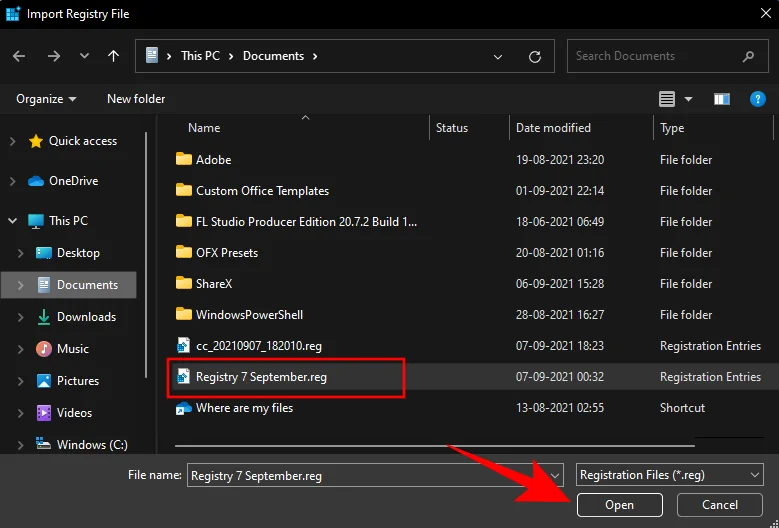
Task: Expand the Quick access node
Action: click(x=12, y=141)
